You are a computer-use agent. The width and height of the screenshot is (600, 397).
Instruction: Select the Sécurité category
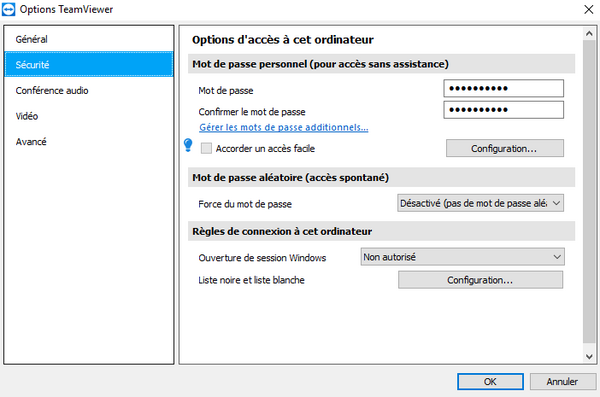pyautogui.click(x=89, y=65)
